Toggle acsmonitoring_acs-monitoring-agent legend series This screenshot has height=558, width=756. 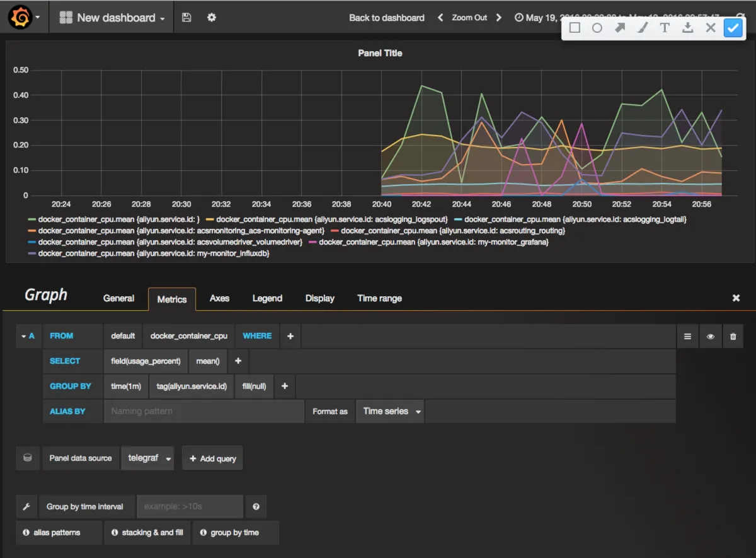pos(176,231)
